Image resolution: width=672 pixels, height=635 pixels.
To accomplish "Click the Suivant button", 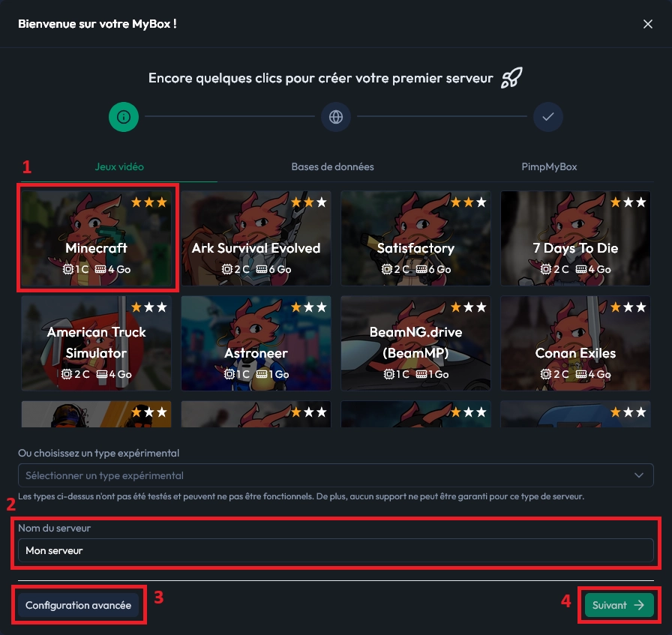I will [619, 605].
